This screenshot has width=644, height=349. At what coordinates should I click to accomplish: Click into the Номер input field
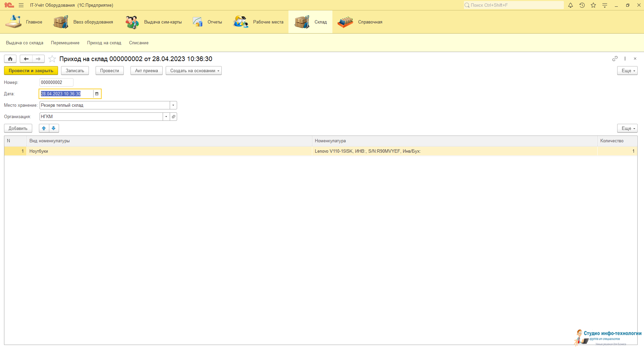pos(56,83)
